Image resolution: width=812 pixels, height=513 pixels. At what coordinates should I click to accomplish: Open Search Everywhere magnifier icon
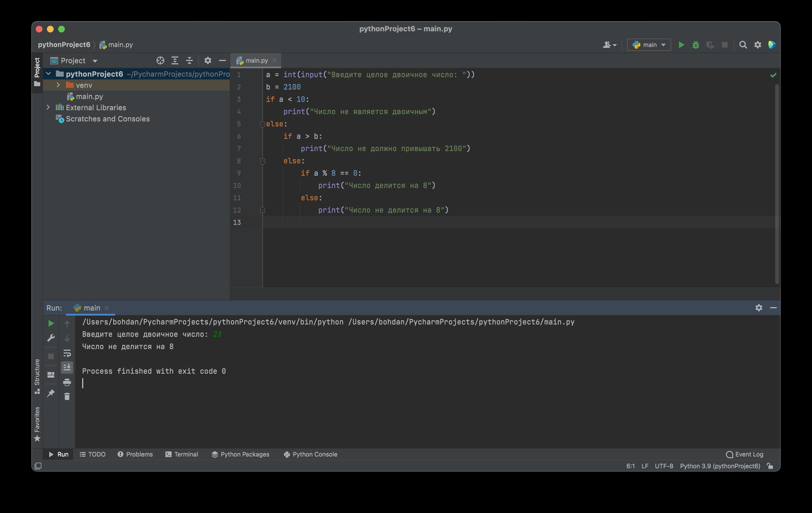[x=743, y=45]
